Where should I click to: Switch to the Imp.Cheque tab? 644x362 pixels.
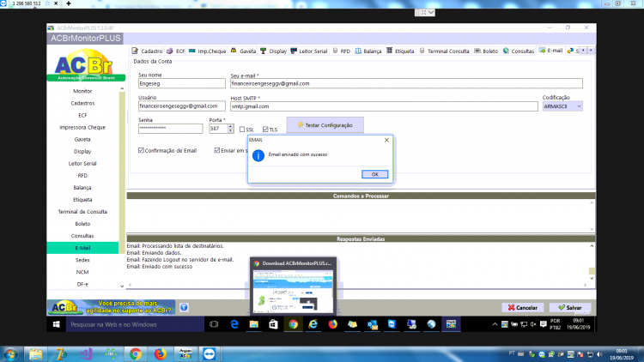(208, 51)
